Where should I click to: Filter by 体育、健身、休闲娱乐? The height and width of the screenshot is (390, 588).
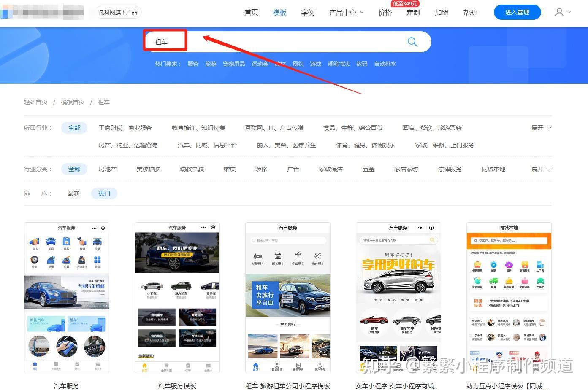(x=366, y=145)
